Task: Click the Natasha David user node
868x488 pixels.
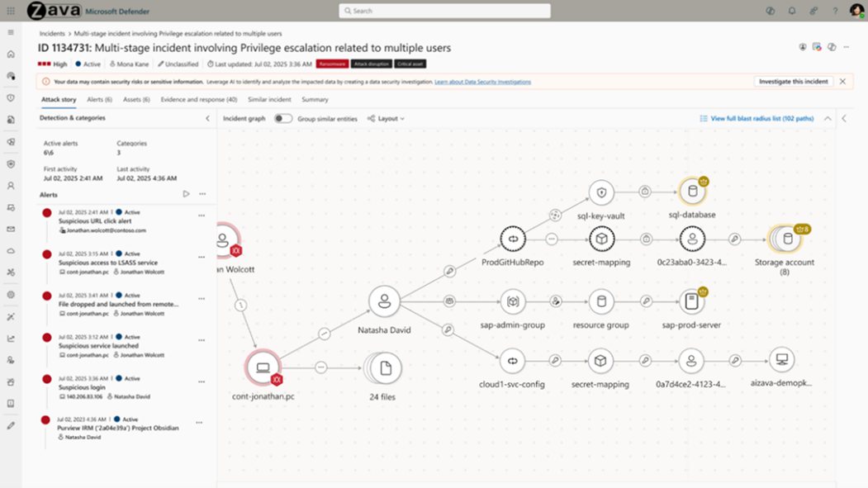Action: pyautogui.click(x=384, y=301)
